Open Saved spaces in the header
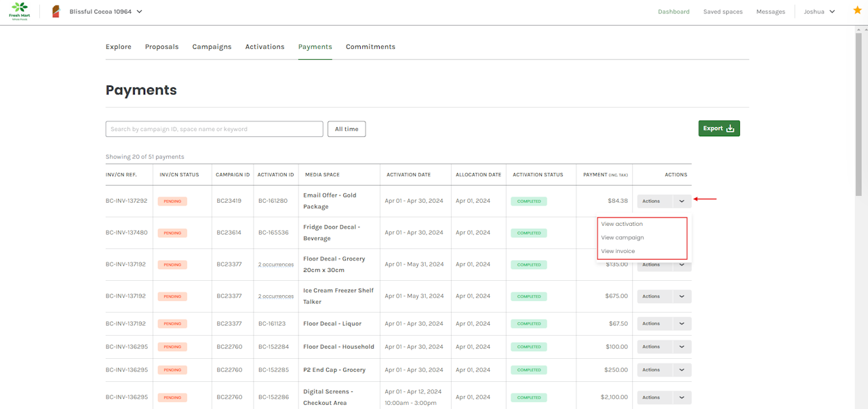Image resolution: width=868 pixels, height=409 pixels. (x=722, y=12)
